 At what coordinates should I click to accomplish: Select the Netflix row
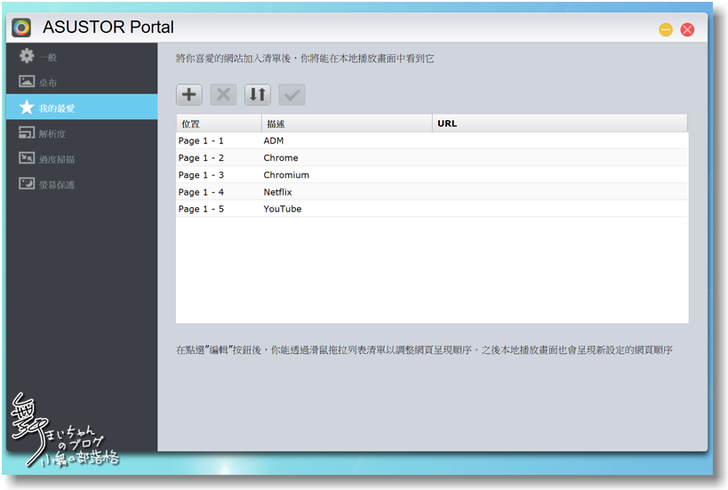click(x=432, y=192)
